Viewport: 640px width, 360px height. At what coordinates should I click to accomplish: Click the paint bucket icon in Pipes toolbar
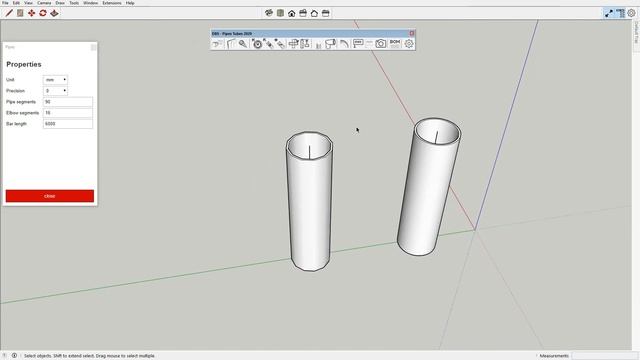[330, 43]
